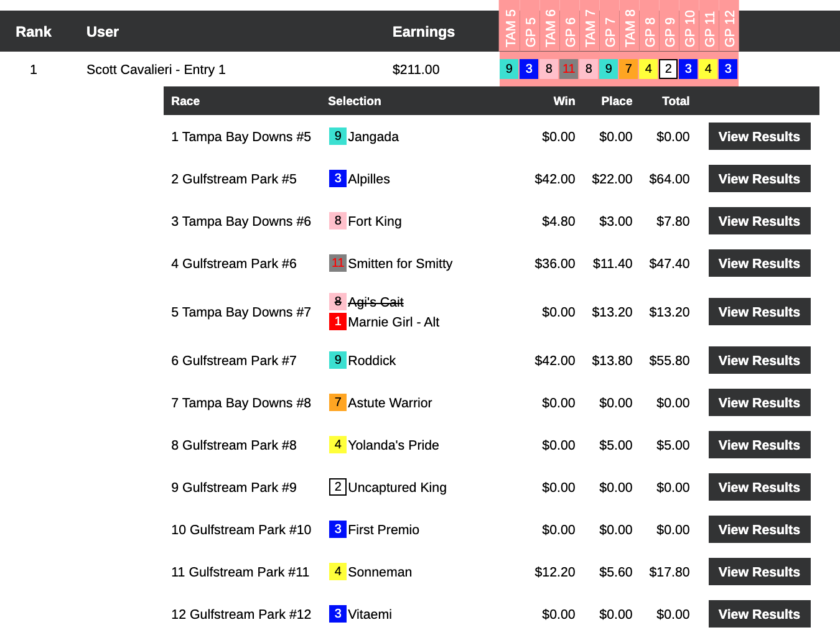This screenshot has width=840, height=630.
Task: Click the number 9 badge beside Jangada
Action: click(x=337, y=136)
